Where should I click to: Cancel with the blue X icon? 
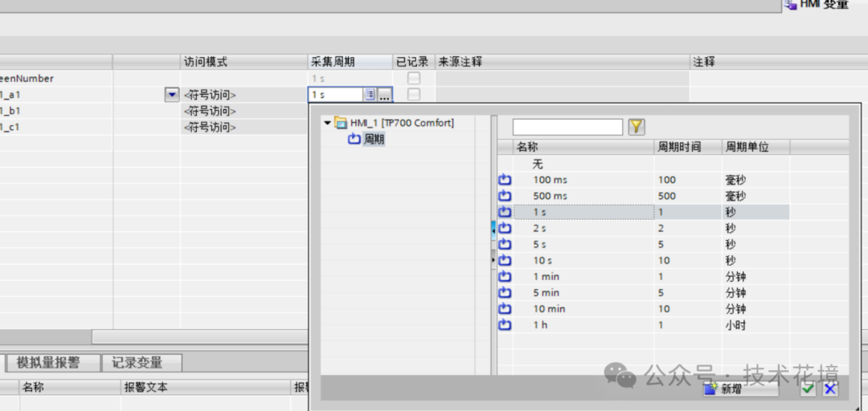pos(829,389)
